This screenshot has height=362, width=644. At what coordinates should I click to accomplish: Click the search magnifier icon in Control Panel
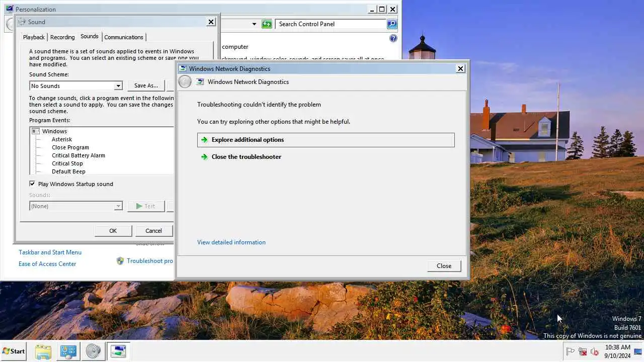pyautogui.click(x=392, y=24)
